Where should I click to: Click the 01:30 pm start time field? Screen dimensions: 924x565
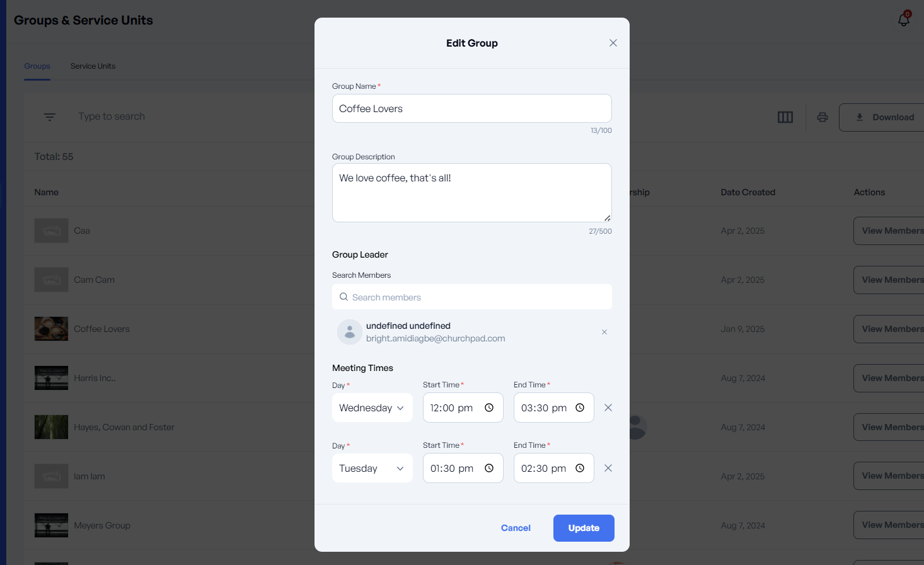click(452, 468)
